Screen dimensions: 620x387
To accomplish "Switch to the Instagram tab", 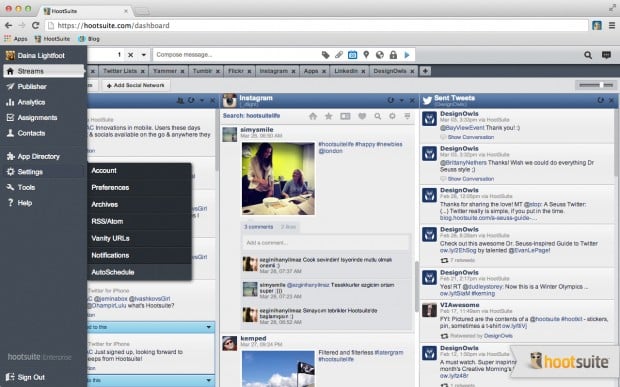I will 273,71.
